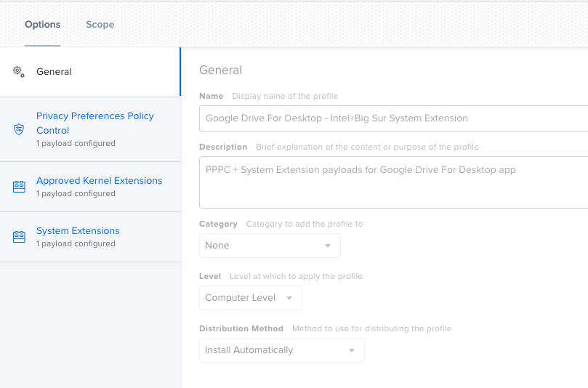Click the Level dropdown arrow
Viewport: 588px width, 388px height.
pyautogui.click(x=289, y=298)
